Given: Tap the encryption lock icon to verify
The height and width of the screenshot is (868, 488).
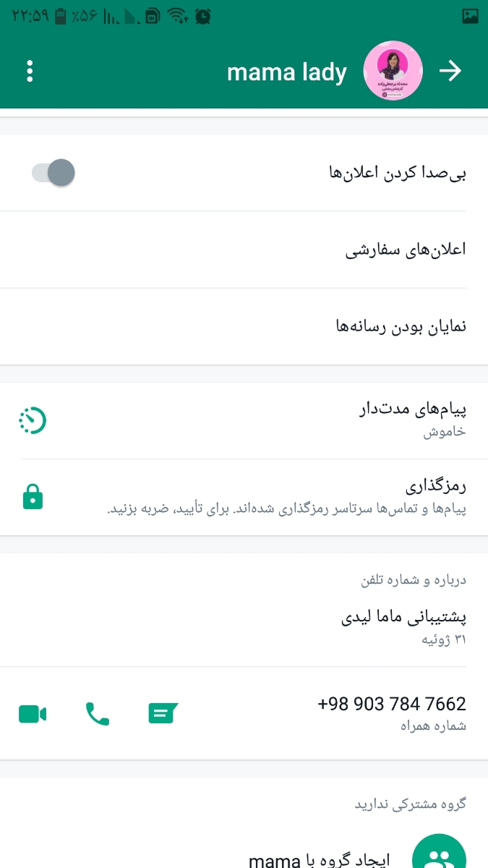Looking at the screenshot, I should 33,497.
